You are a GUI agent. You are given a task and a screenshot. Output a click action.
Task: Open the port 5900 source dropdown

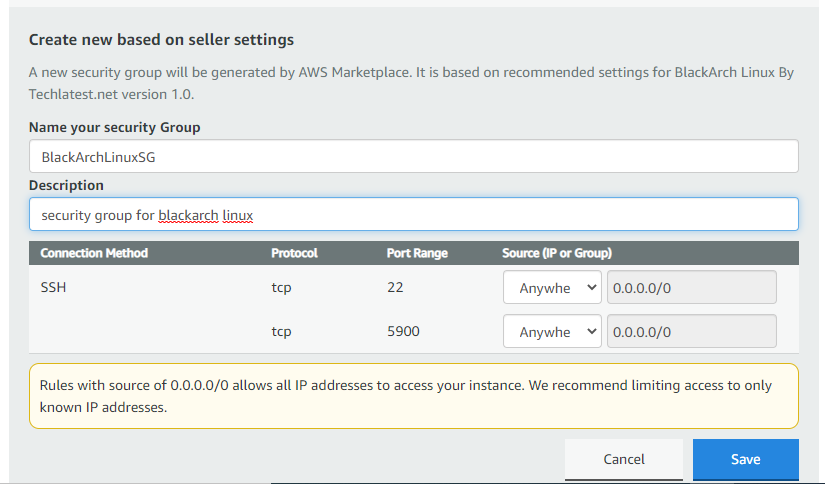pyautogui.click(x=552, y=331)
